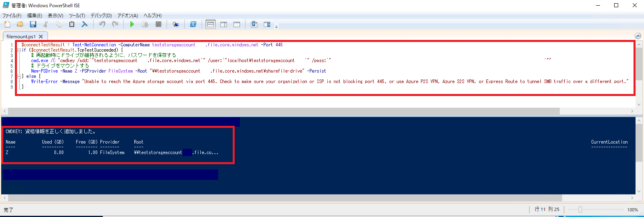Select the filemount.ps1 script tab

[x=21, y=37]
